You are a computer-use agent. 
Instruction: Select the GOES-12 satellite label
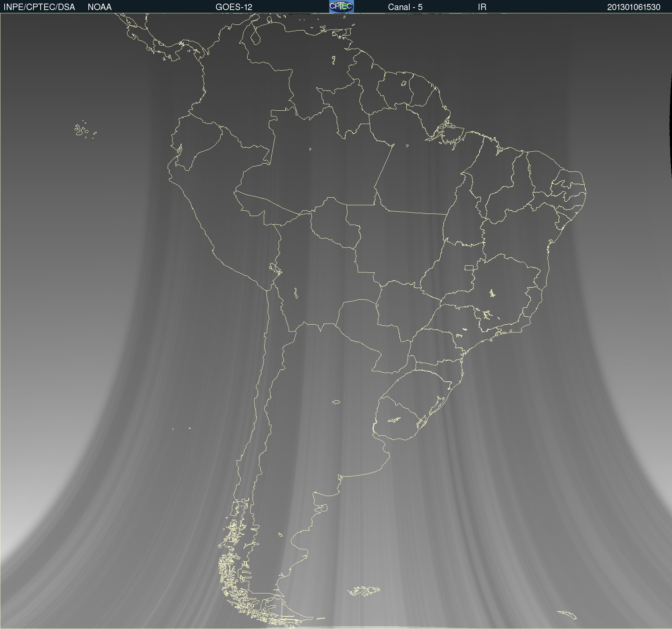point(234,7)
